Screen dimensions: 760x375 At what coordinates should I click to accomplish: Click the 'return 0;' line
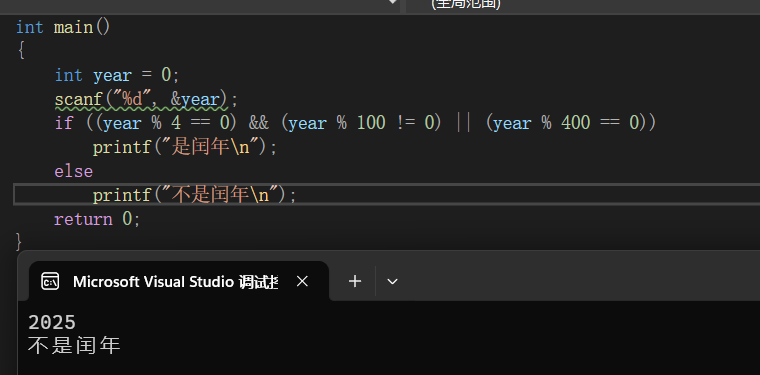pyautogui.click(x=97, y=219)
